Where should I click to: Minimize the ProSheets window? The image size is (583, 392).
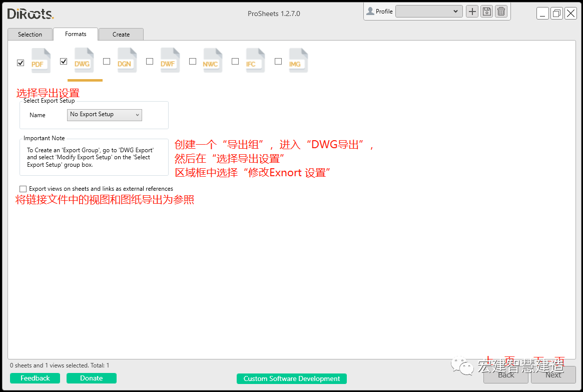[542, 14]
